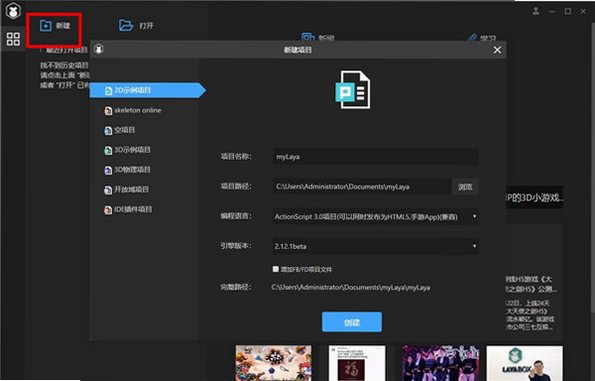Click the IDE插件项目 file icon

coord(108,209)
